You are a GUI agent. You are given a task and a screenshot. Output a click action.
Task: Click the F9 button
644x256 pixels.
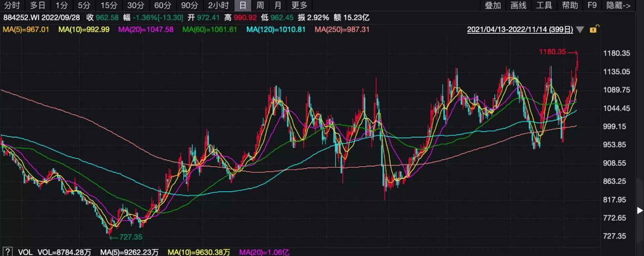(x=592, y=5)
